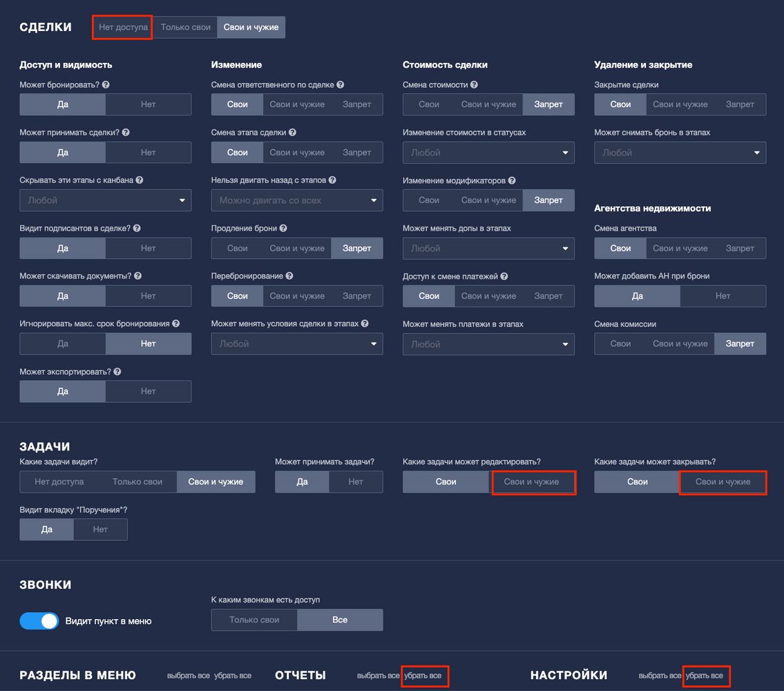This screenshot has height=691, width=784.
Task: Set 'Изменение модификаторов' to Свои и чужие
Action: pos(488,200)
